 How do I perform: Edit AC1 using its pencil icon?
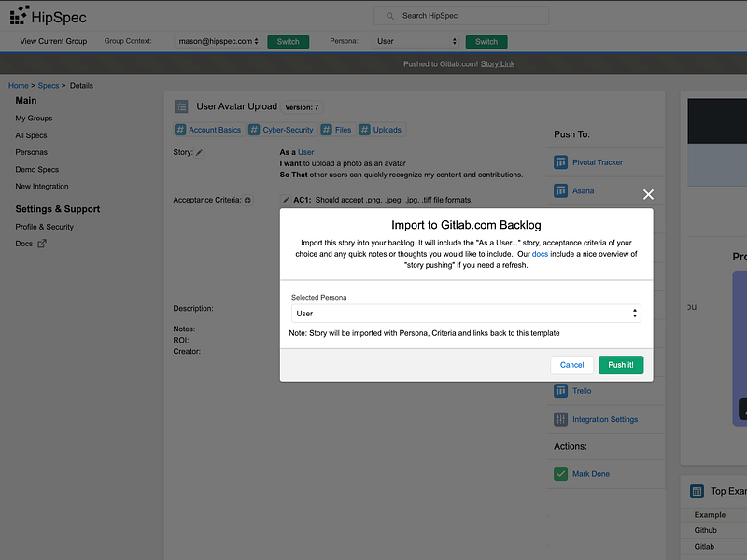click(286, 200)
